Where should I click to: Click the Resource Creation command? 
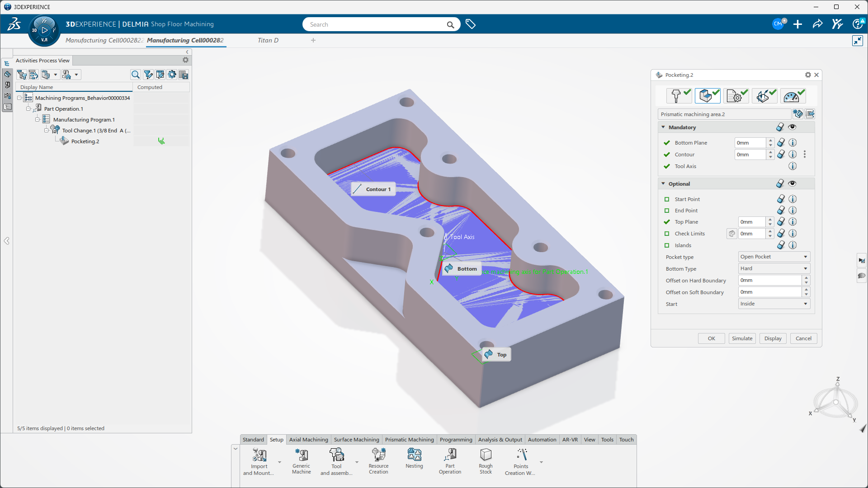click(378, 461)
